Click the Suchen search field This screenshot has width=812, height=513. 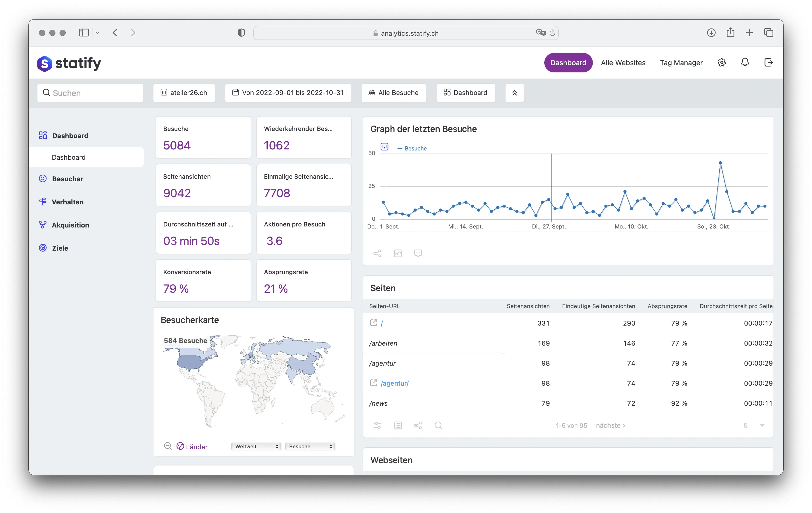tap(90, 93)
